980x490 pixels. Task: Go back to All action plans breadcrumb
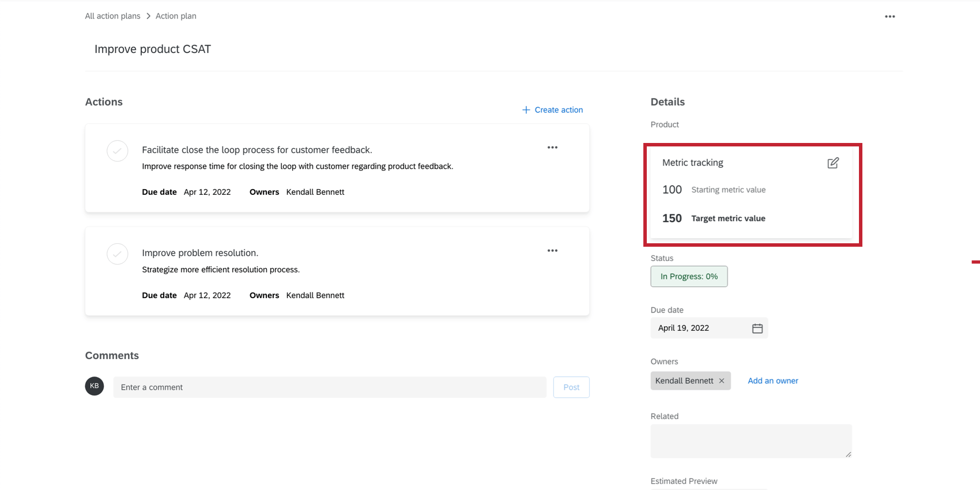112,16
